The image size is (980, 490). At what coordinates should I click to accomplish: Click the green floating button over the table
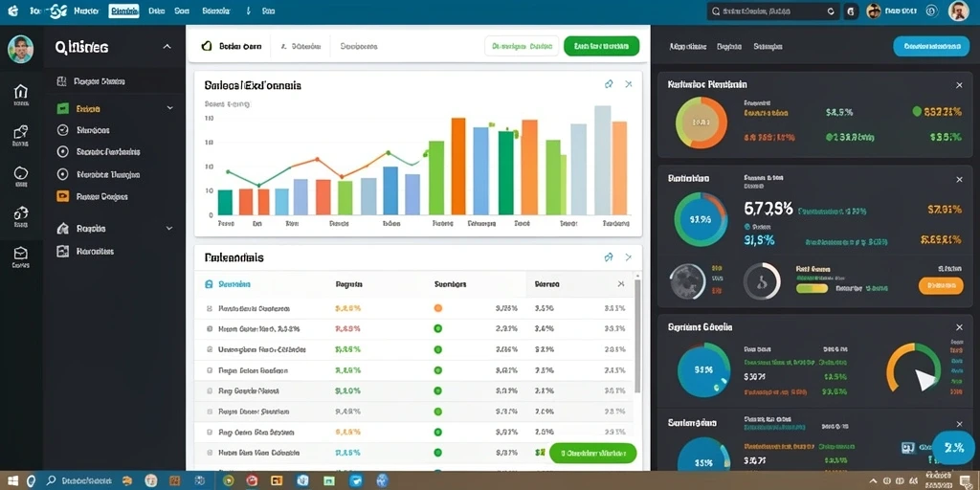(x=592, y=453)
